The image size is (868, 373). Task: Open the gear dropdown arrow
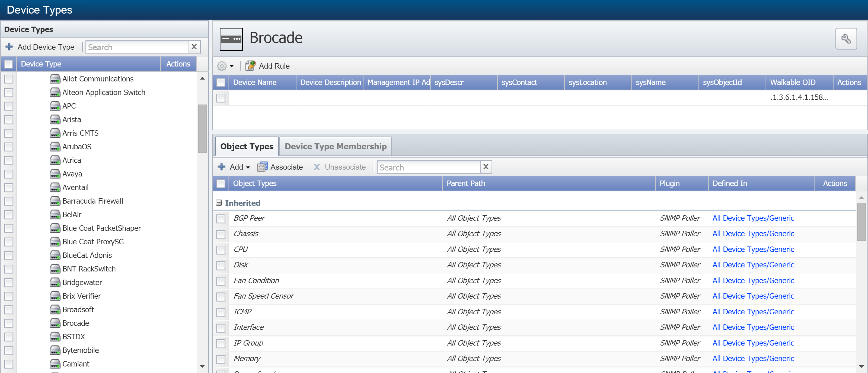(232, 66)
